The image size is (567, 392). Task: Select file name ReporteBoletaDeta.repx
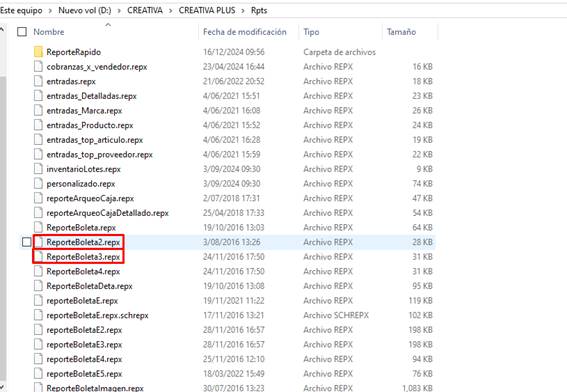89,286
